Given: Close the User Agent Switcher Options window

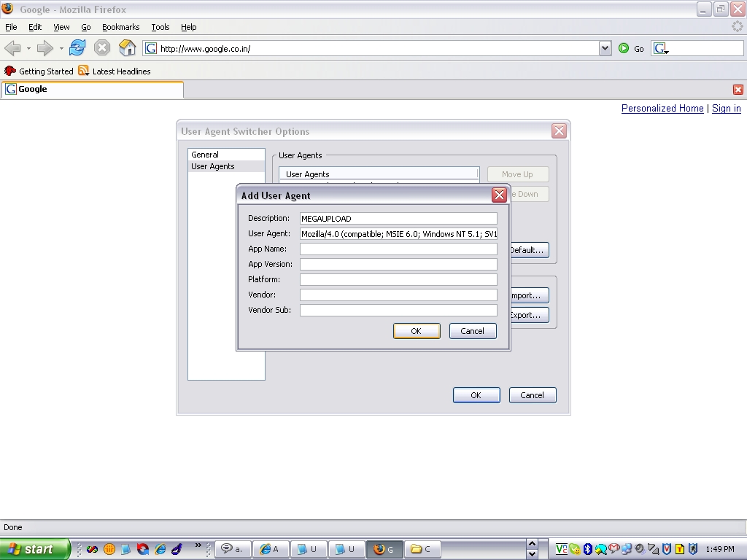Looking at the screenshot, I should [x=559, y=131].
